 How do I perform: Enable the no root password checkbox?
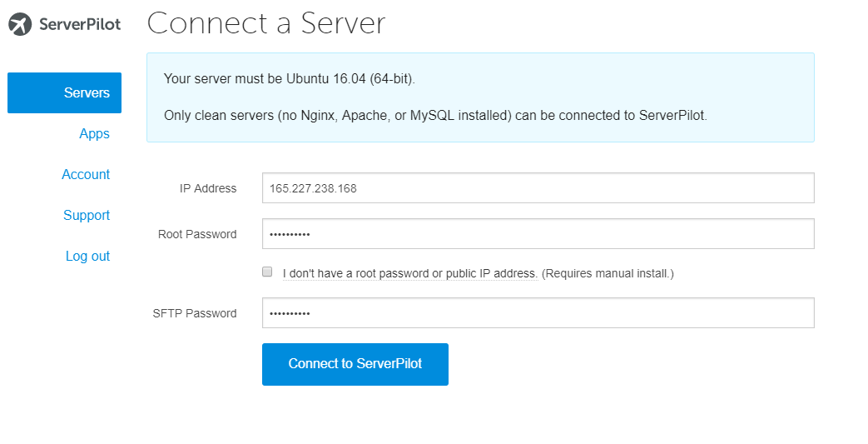click(x=267, y=272)
